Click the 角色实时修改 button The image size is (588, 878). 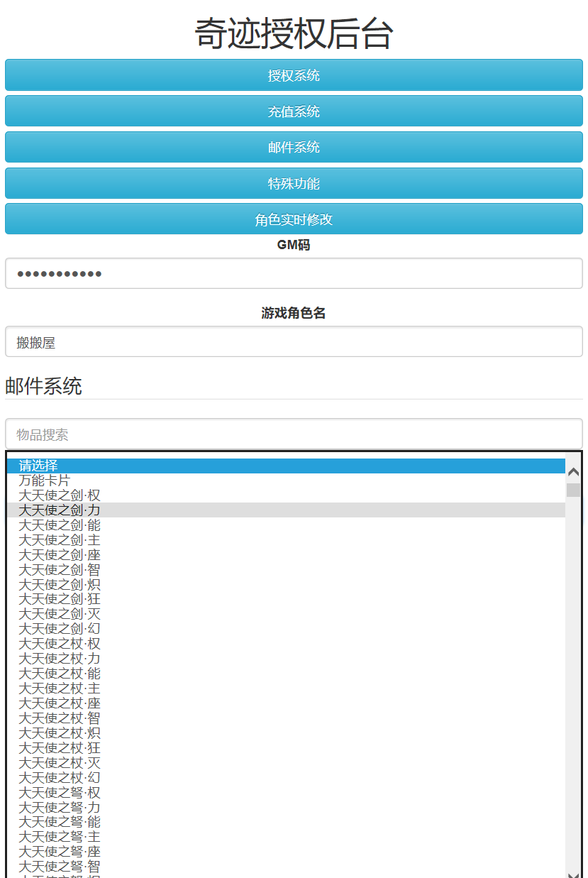pos(294,219)
